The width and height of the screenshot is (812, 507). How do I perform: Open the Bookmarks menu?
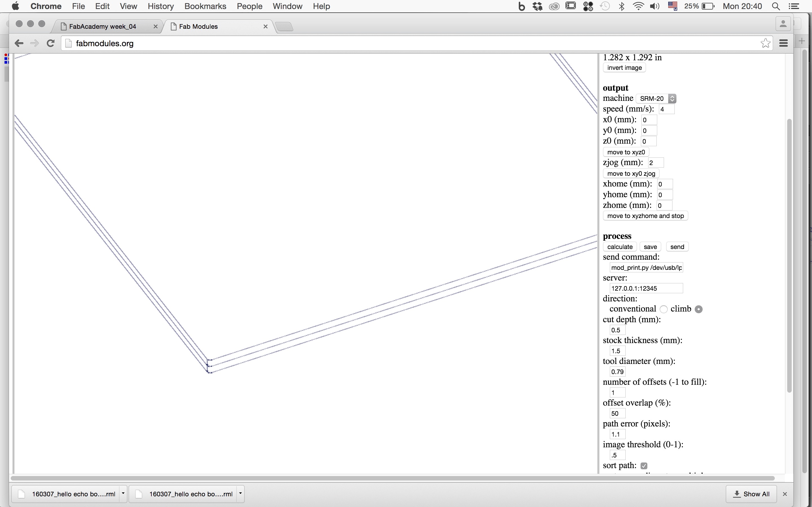(205, 6)
